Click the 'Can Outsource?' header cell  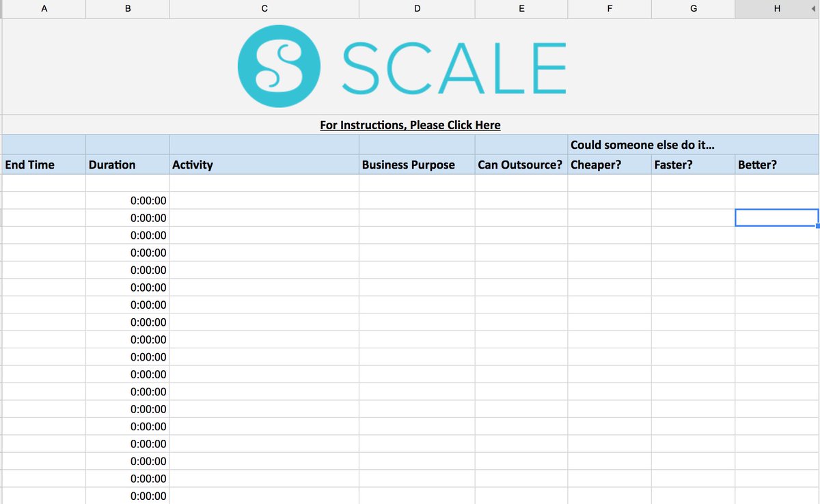point(521,165)
